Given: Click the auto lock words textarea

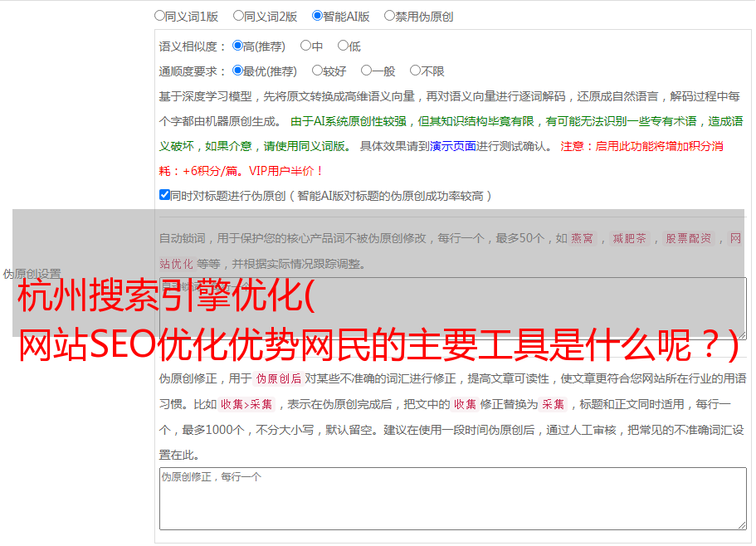Looking at the screenshot, I should point(453,309).
